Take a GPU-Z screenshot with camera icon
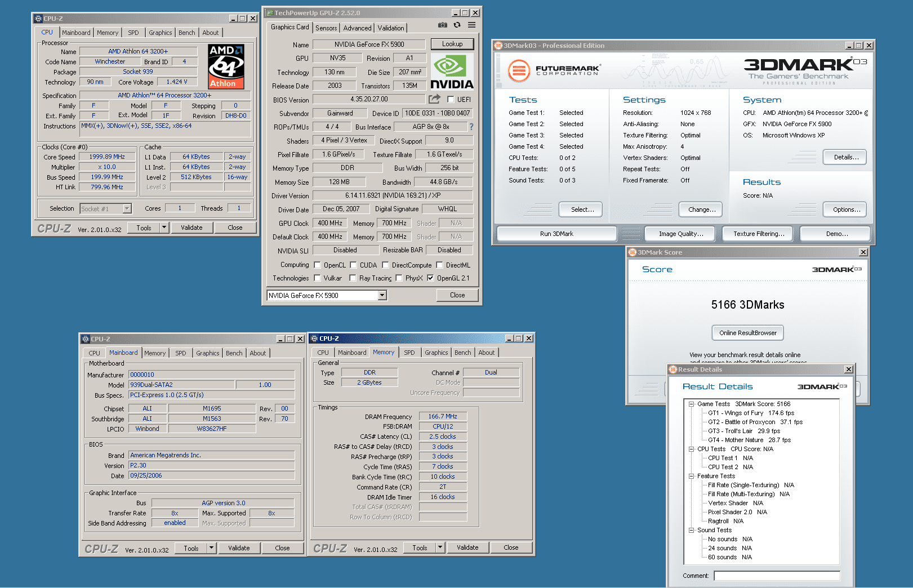This screenshot has width=913, height=588. (x=443, y=25)
